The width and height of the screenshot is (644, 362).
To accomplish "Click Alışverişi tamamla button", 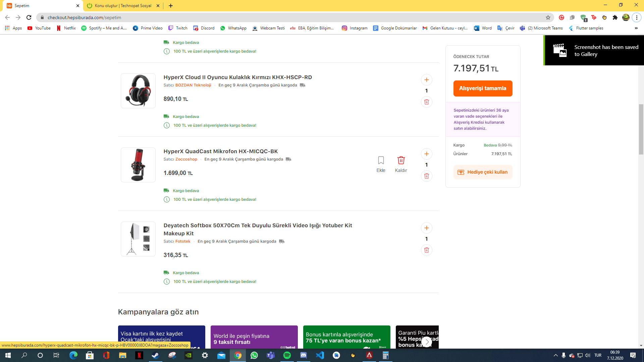I will [x=483, y=88].
